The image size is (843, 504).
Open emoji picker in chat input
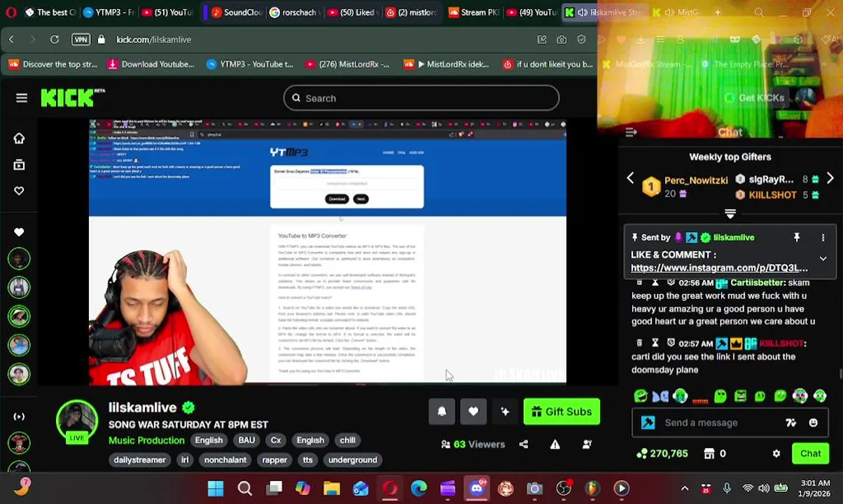point(813,423)
